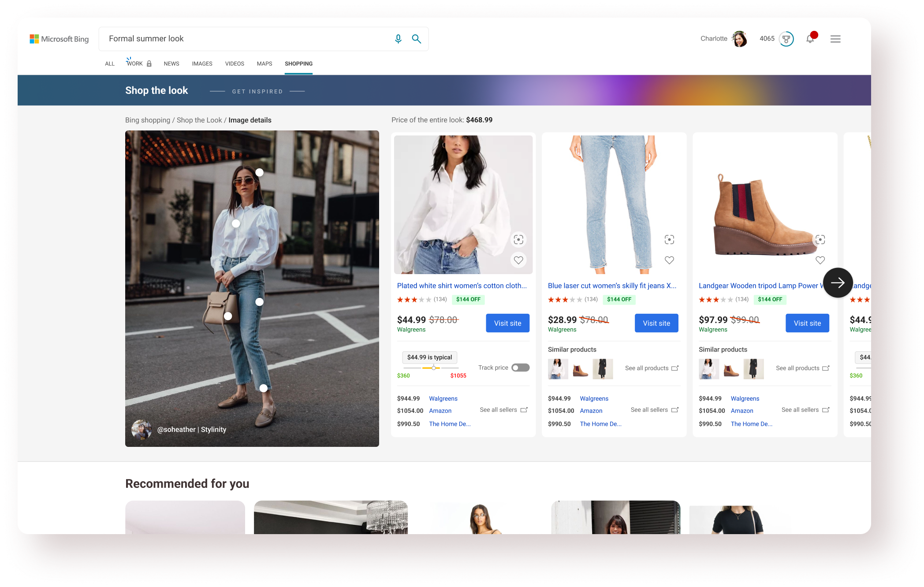Click the next arrow carousel button
The image size is (924, 587).
(838, 282)
